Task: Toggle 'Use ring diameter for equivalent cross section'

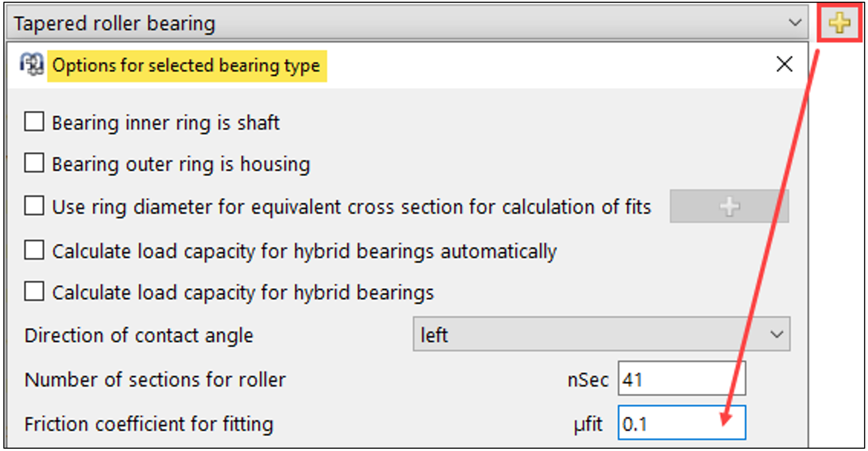Action: 34,206
